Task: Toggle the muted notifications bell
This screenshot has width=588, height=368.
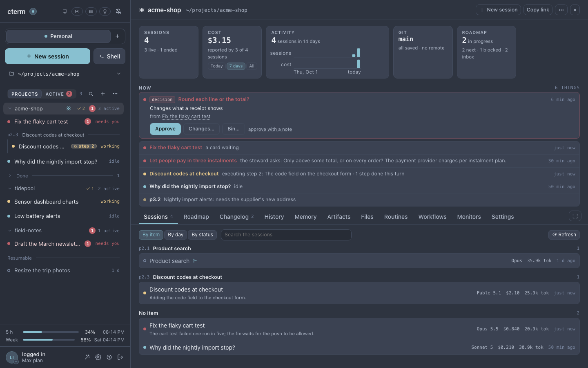Action: [118, 11]
